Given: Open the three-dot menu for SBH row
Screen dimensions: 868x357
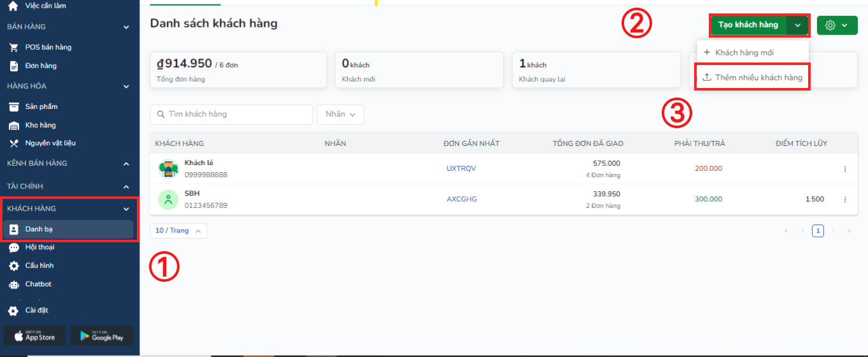Looking at the screenshot, I should [845, 200].
